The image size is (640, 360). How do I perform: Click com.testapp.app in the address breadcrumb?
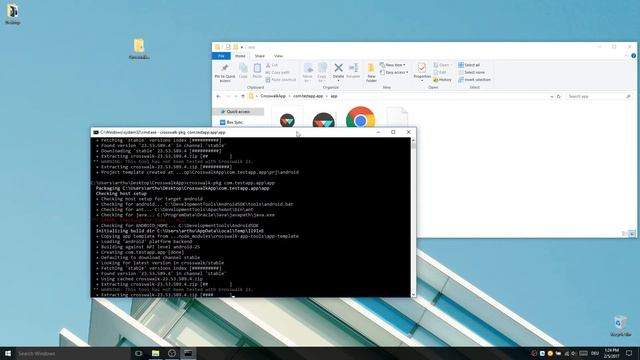pos(308,96)
